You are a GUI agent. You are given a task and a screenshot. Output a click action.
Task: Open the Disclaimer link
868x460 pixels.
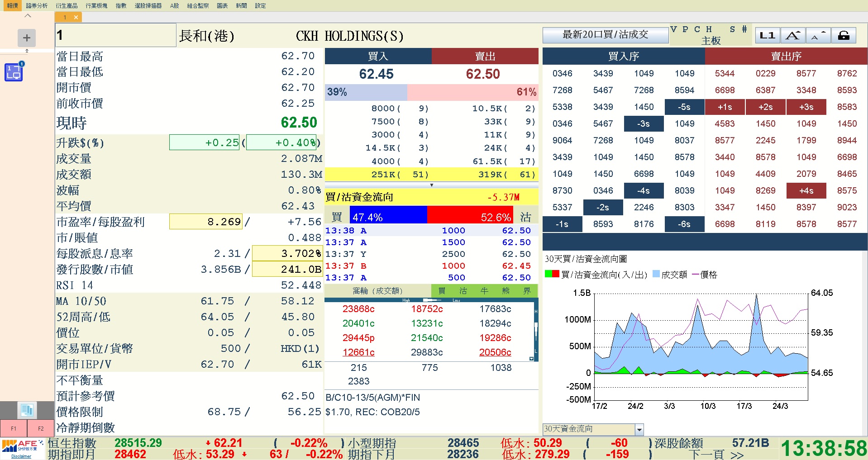tap(21, 456)
